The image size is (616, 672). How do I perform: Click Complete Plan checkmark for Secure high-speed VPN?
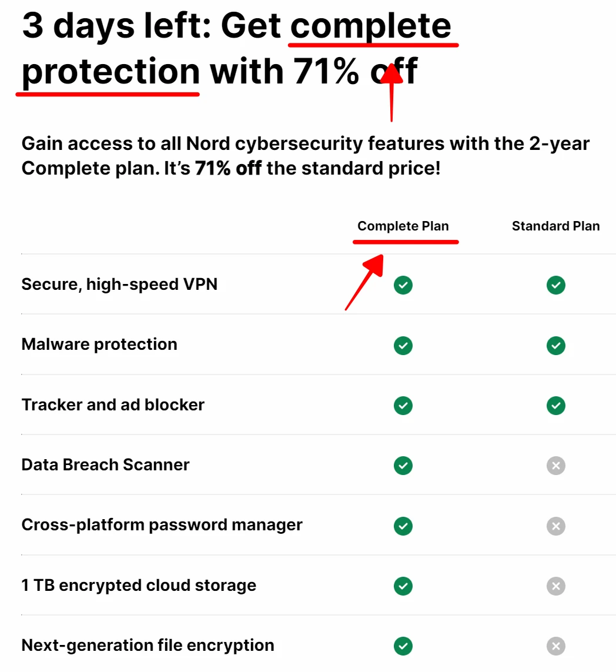pyautogui.click(x=403, y=285)
